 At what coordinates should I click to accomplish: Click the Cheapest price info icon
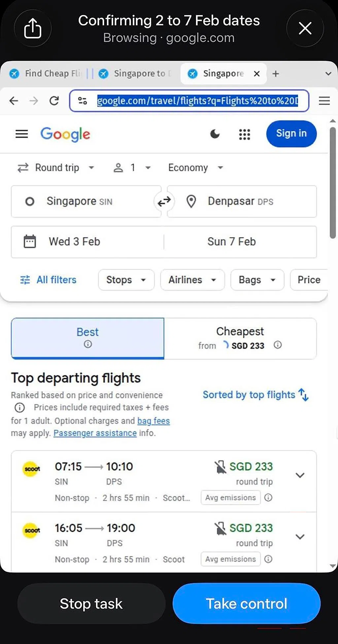[278, 345]
